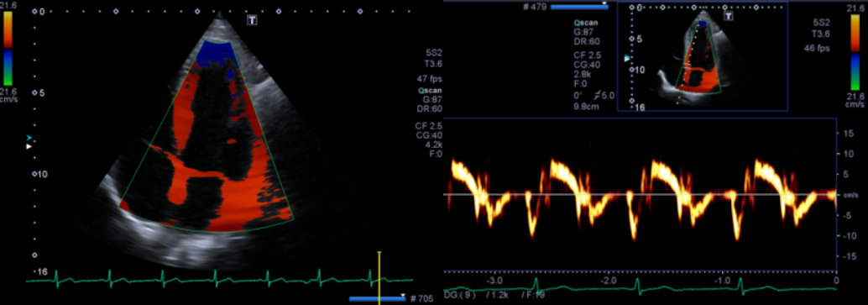
Task: Click the red-yellow half of left color bar
Action: (x=8, y=30)
